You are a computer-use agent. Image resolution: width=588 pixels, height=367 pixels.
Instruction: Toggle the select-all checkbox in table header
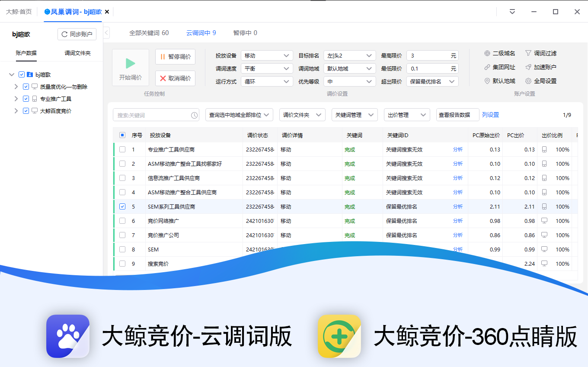pos(122,135)
